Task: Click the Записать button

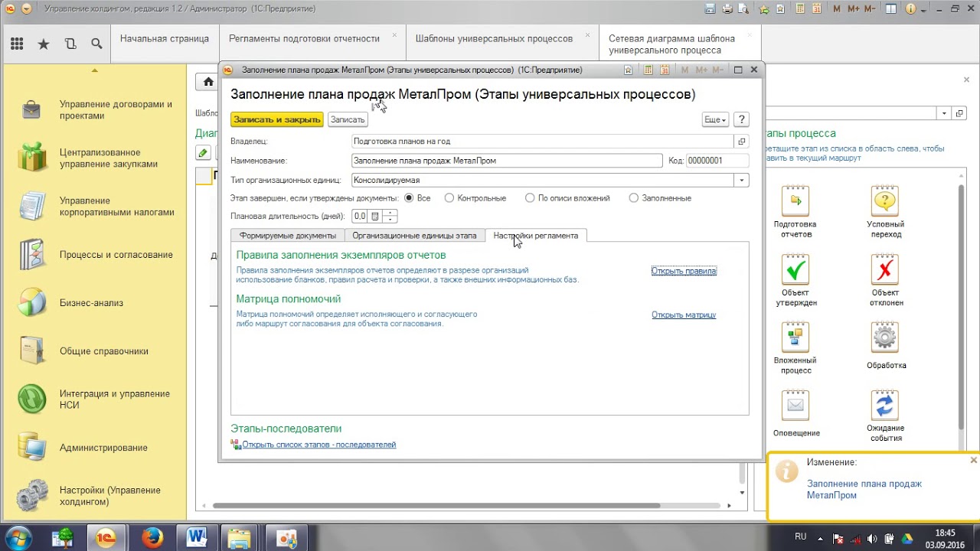Action: 348,119
